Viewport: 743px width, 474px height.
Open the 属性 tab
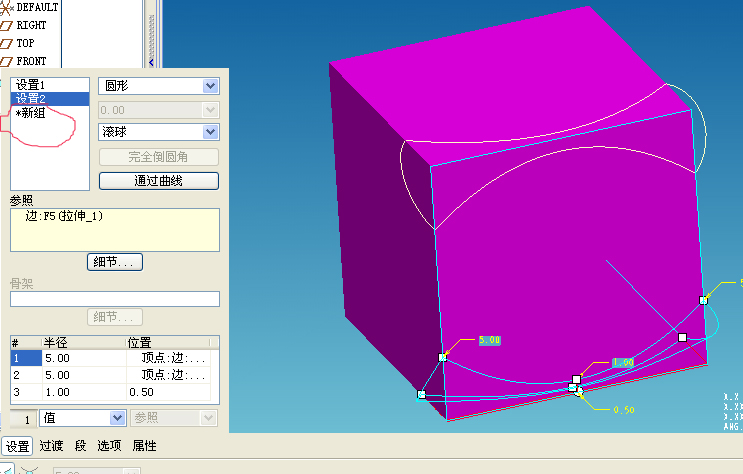[145, 446]
